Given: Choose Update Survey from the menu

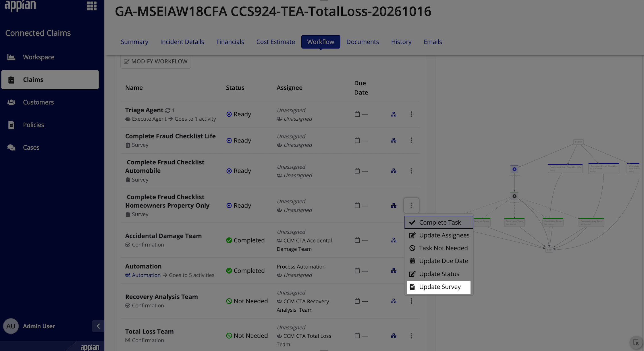Looking at the screenshot, I should pyautogui.click(x=439, y=287).
